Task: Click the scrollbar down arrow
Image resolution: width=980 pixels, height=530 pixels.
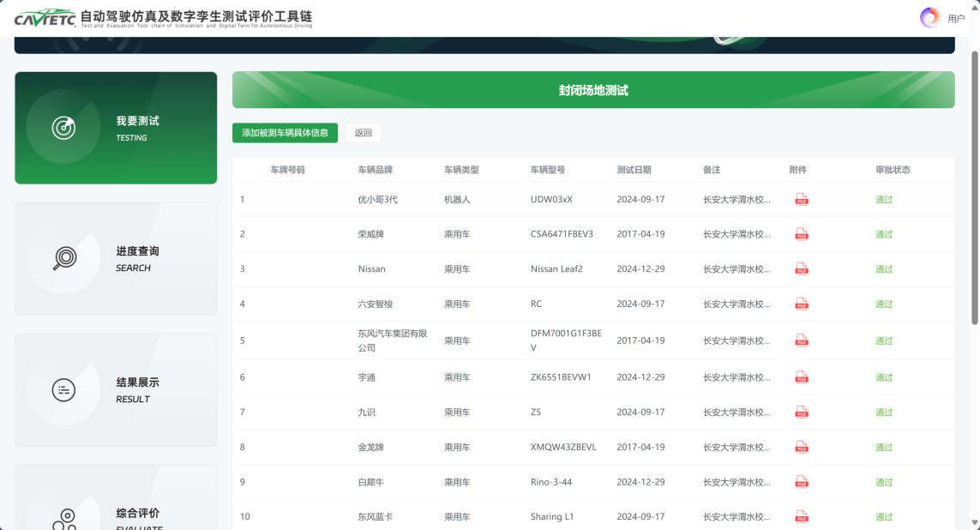Action: click(974, 522)
